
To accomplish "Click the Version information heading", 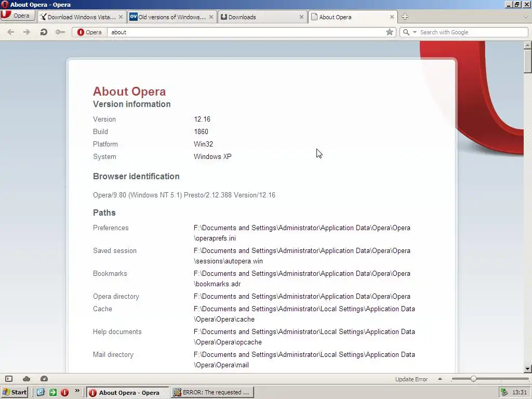I will [131, 104].
